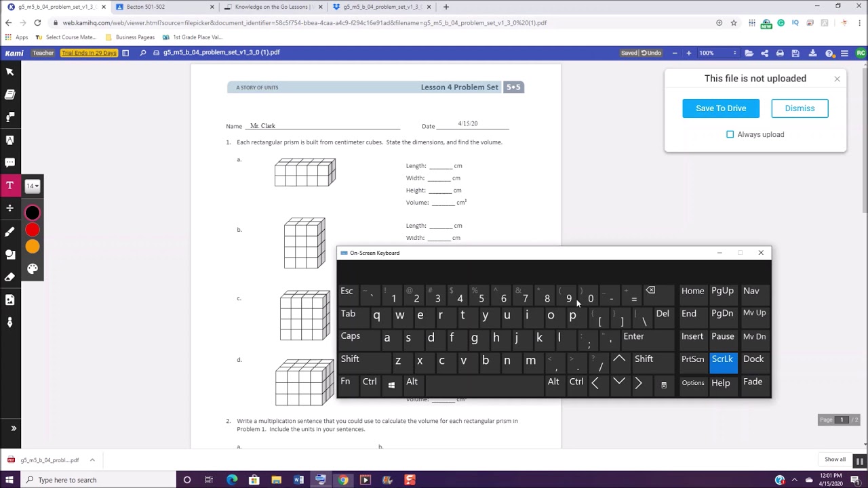Select the comment tool
This screenshot has height=488, width=868.
[10, 163]
